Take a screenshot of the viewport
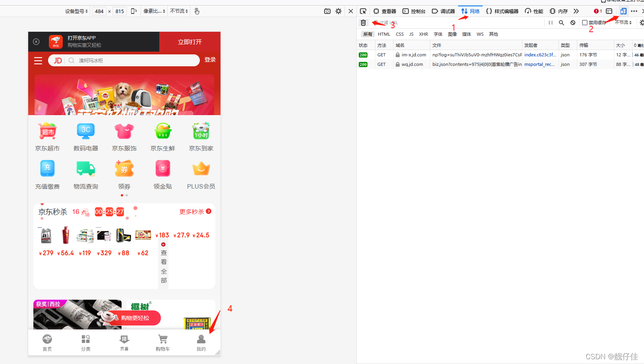The image size is (644, 364). click(x=327, y=11)
